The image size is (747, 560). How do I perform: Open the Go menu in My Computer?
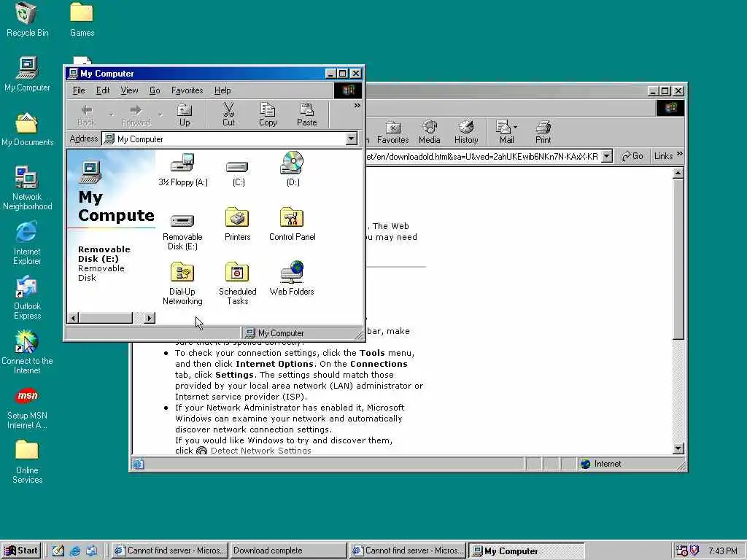pos(155,90)
